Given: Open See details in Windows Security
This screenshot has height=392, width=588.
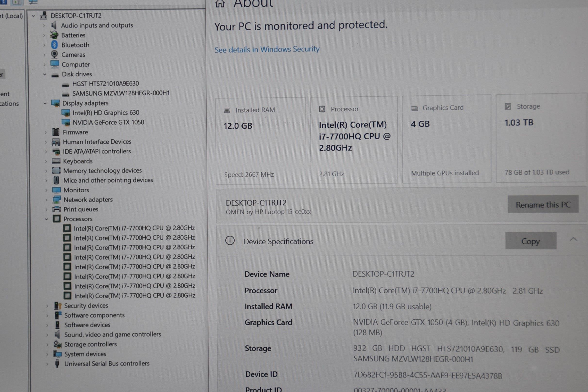Looking at the screenshot, I should pos(267,49).
